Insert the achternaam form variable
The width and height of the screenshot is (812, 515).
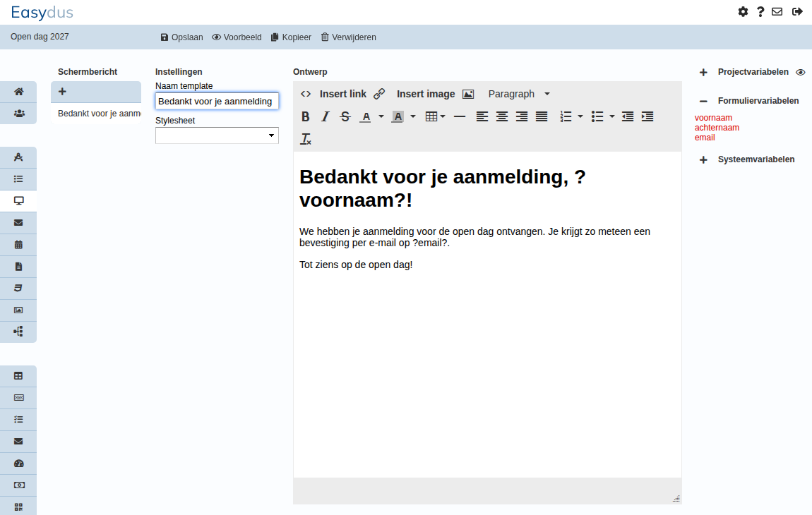[x=717, y=128]
